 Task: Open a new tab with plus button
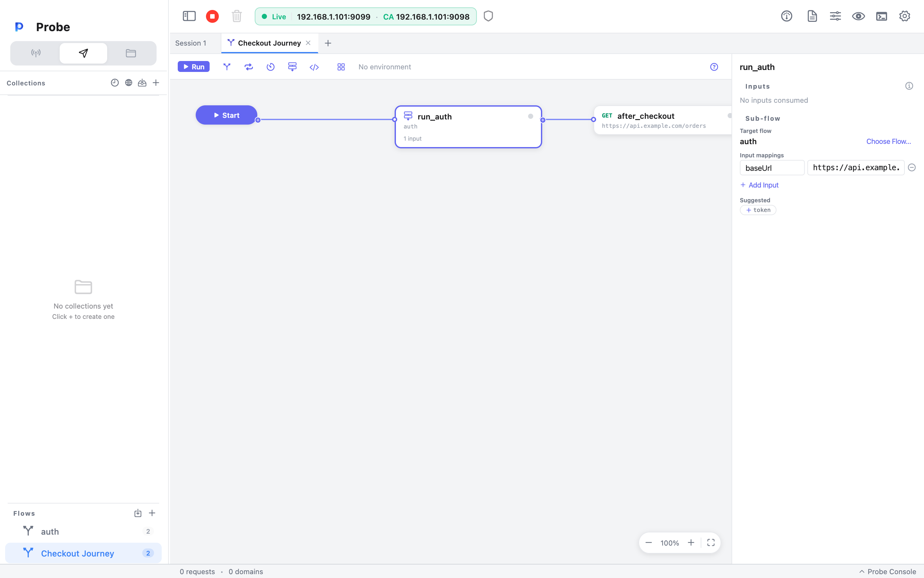tap(328, 43)
